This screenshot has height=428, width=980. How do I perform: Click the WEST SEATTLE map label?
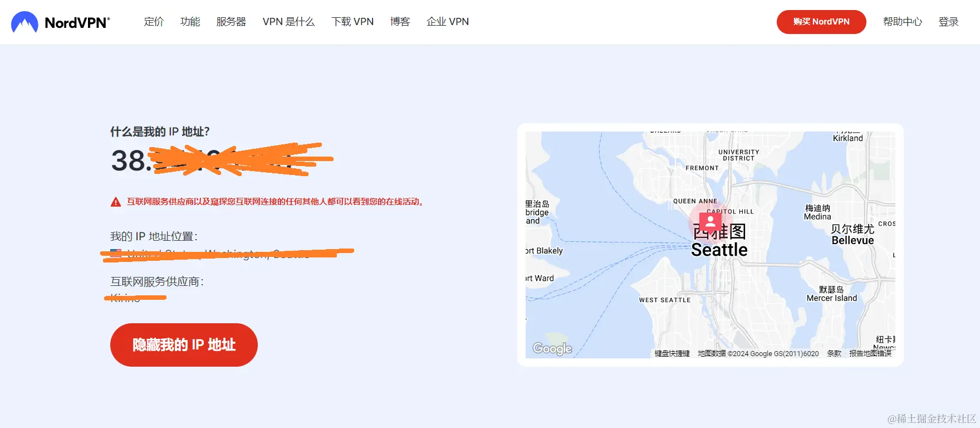coord(665,300)
